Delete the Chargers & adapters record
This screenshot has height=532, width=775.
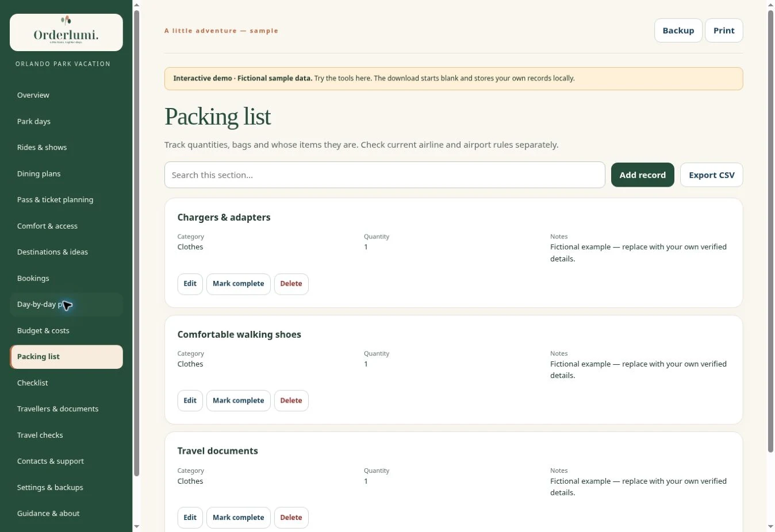coord(291,284)
